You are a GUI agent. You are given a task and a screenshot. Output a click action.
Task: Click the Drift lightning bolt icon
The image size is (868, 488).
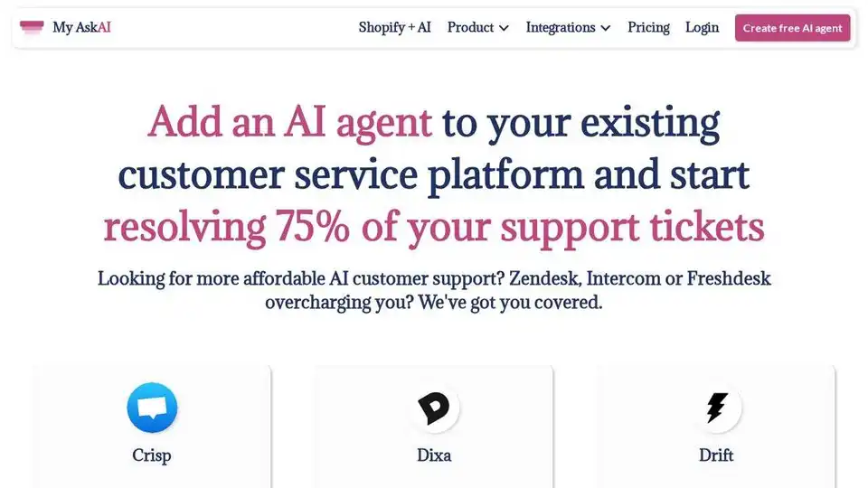716,408
